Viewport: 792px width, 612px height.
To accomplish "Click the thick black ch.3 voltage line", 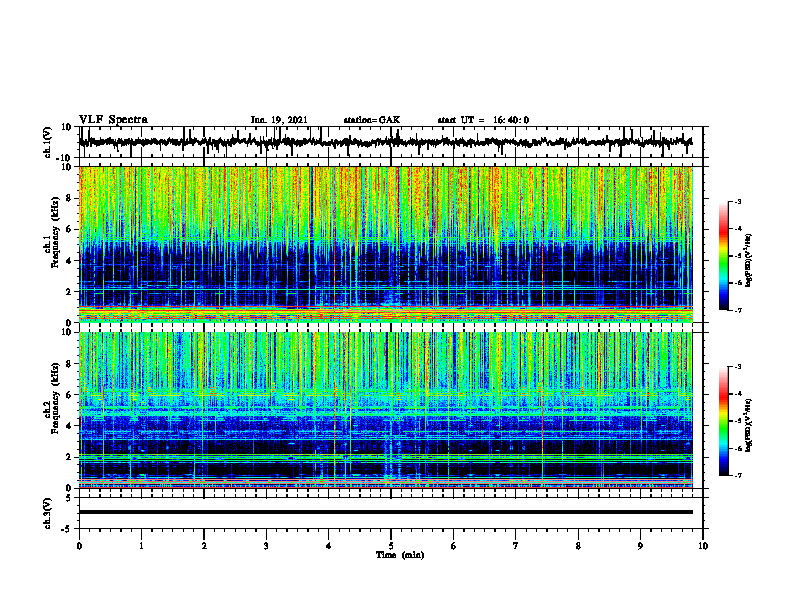I will pos(386,512).
